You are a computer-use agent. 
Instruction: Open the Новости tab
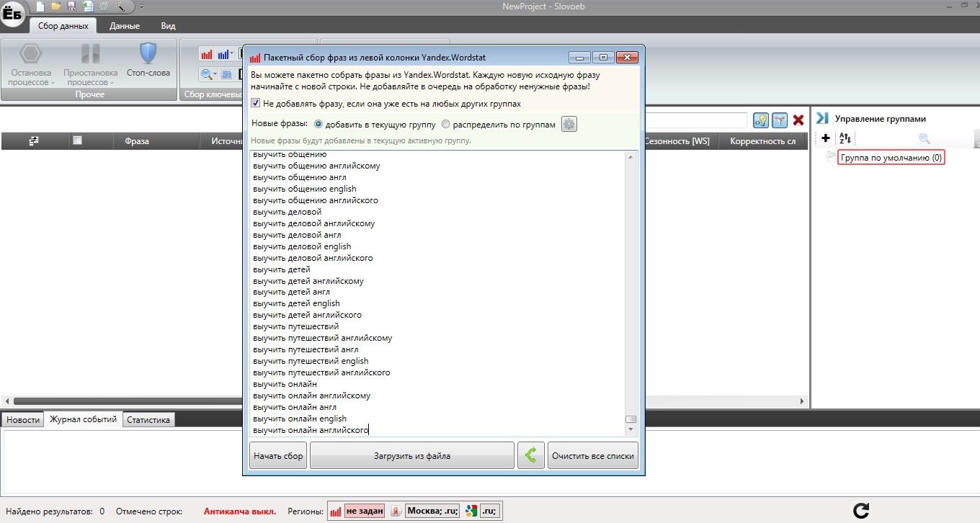[x=23, y=420]
